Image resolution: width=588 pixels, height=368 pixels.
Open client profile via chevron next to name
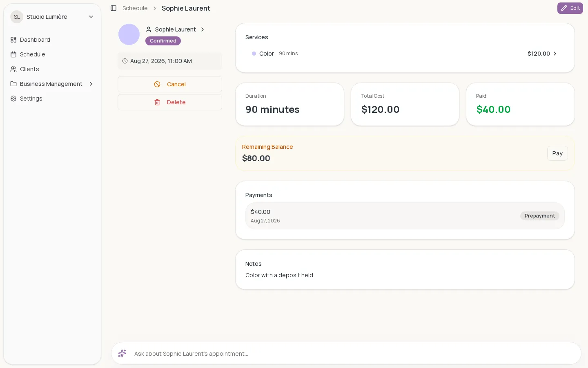point(203,29)
